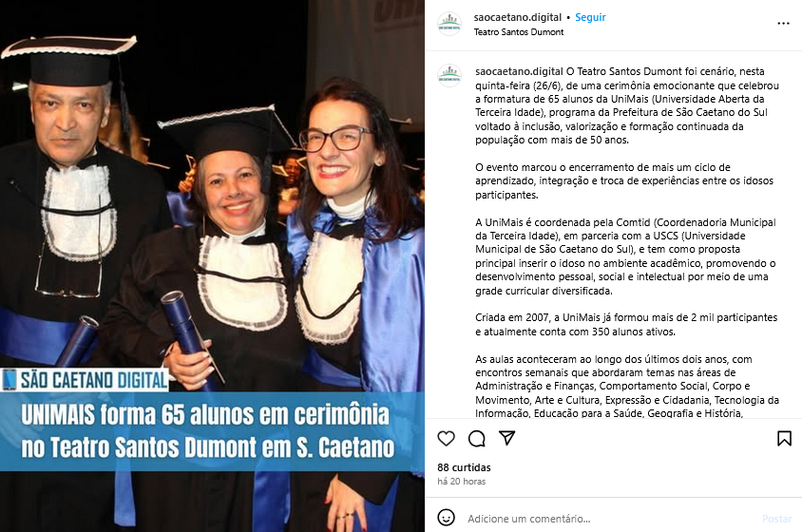The image size is (802, 532).
Task: Follow the account with Seguir
Action: tap(590, 17)
